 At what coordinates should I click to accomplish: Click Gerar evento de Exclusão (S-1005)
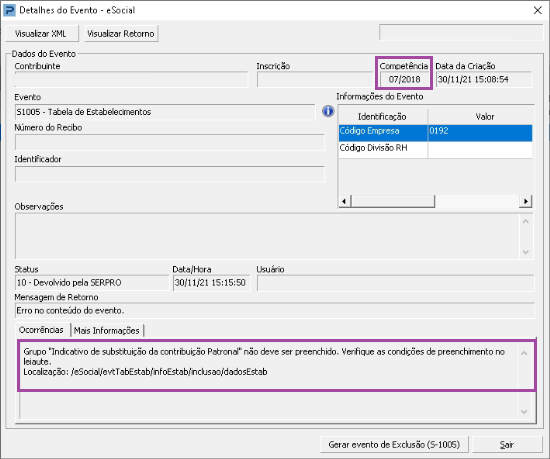394,445
